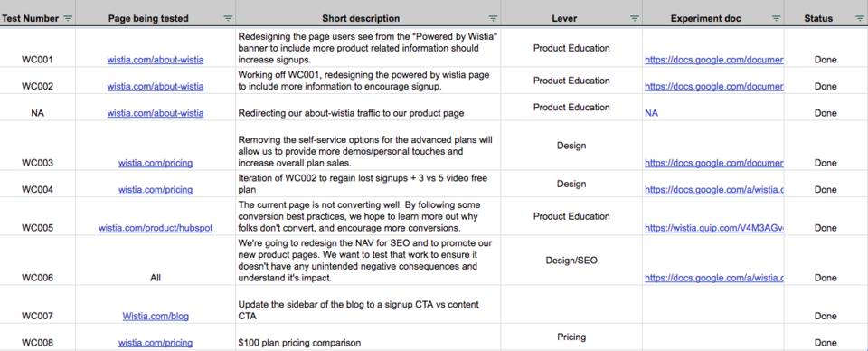Select the Pricing lever cell for WC008
The width and height of the screenshot is (868, 351).
(571, 337)
